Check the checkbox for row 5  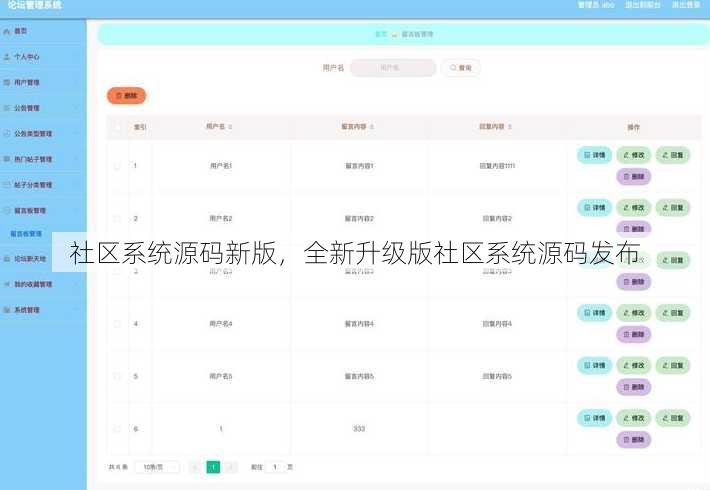click(x=117, y=376)
